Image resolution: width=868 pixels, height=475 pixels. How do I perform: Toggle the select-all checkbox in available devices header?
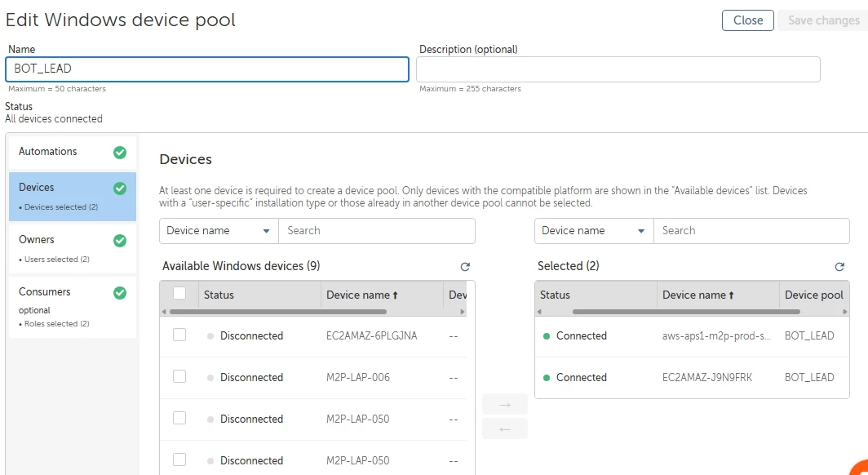pos(179,294)
